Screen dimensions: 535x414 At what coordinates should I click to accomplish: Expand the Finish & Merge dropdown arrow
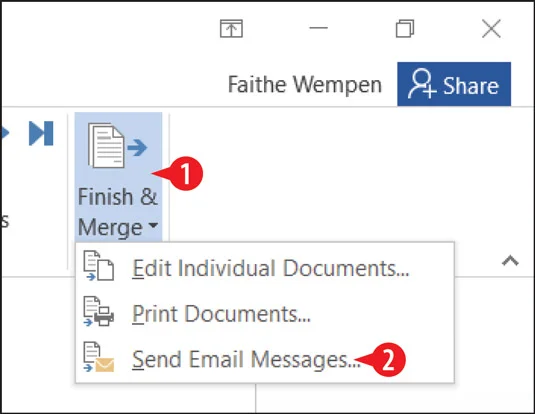pyautogui.click(x=153, y=226)
